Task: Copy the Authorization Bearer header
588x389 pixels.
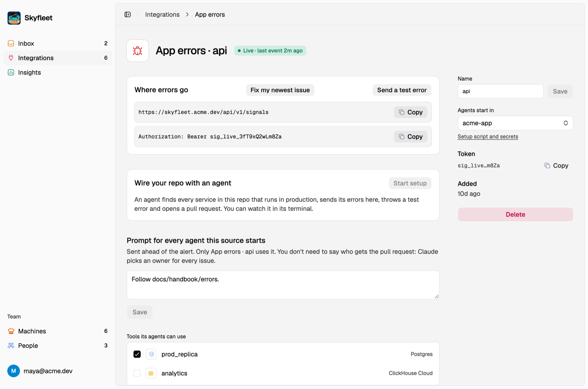Action: point(411,137)
